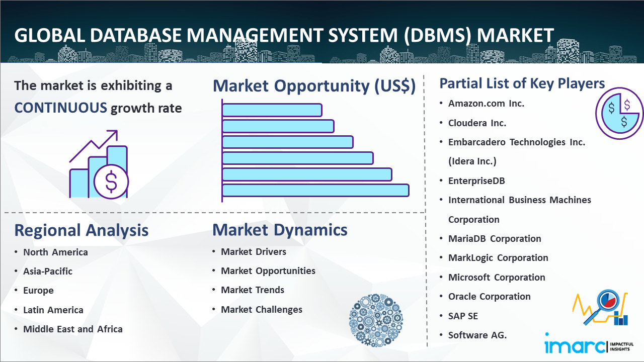The image size is (644, 362).
Task: Click the Partial List of Key Players heading
Action: point(522,83)
